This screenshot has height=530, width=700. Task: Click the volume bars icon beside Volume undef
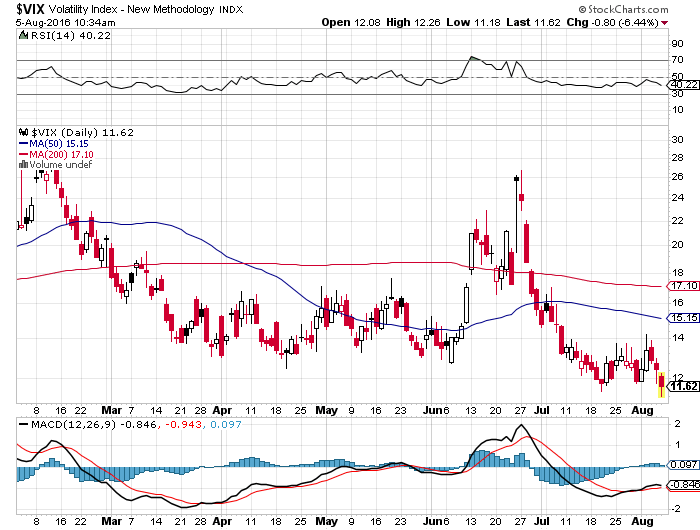[x=23, y=164]
